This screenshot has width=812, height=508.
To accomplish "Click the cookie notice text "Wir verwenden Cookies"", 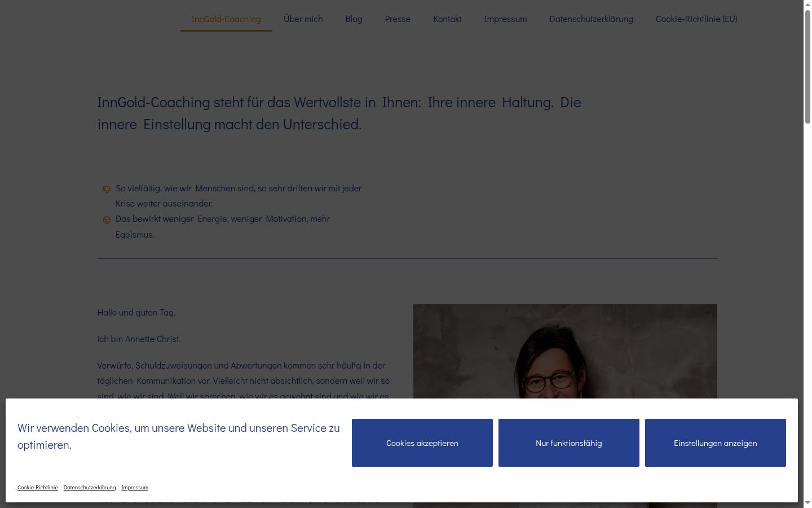I will 179,436.
